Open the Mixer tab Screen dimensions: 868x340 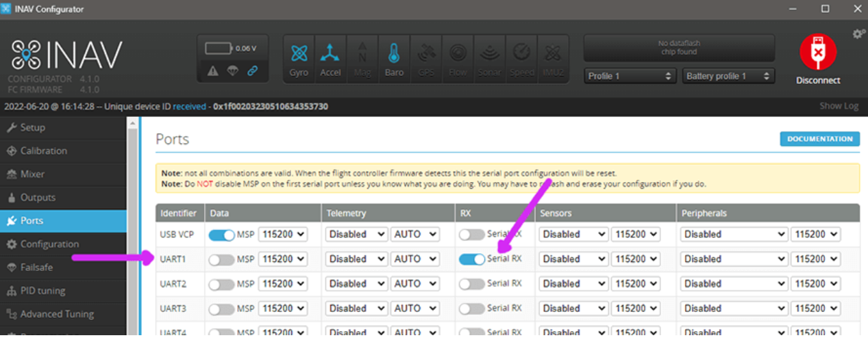coord(63,174)
